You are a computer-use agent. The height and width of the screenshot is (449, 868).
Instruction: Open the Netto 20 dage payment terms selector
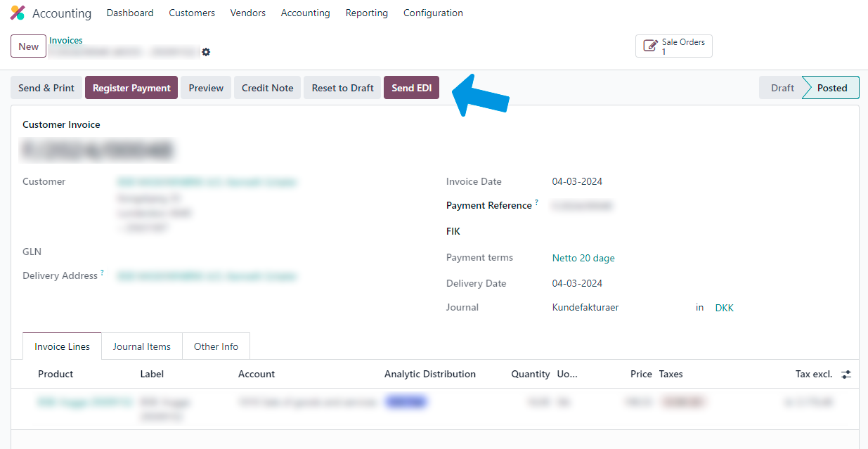click(x=583, y=258)
